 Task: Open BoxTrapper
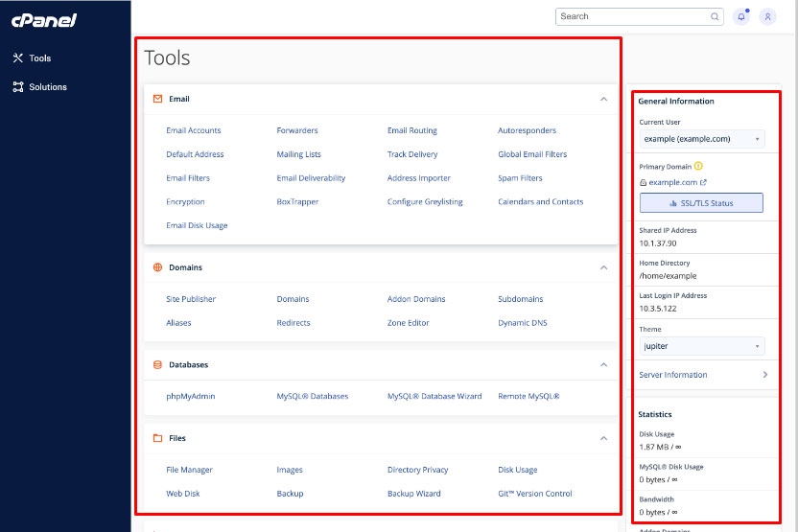297,202
